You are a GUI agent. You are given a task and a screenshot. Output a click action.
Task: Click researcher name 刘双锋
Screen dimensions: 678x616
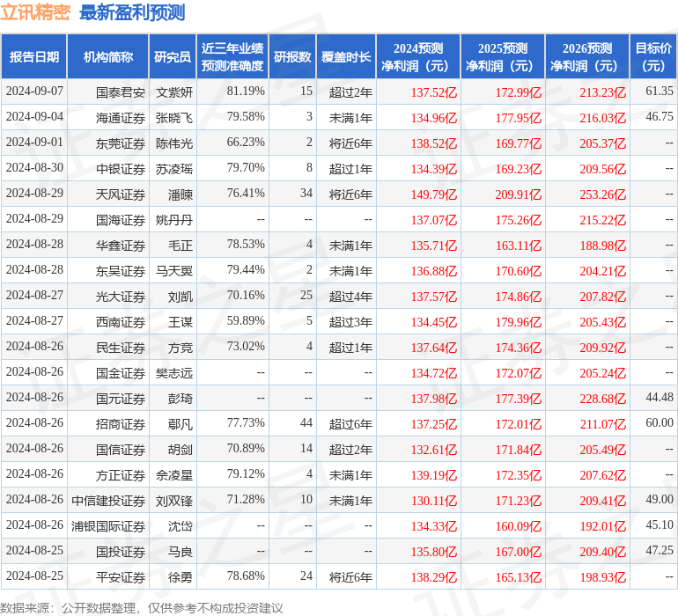point(174,501)
